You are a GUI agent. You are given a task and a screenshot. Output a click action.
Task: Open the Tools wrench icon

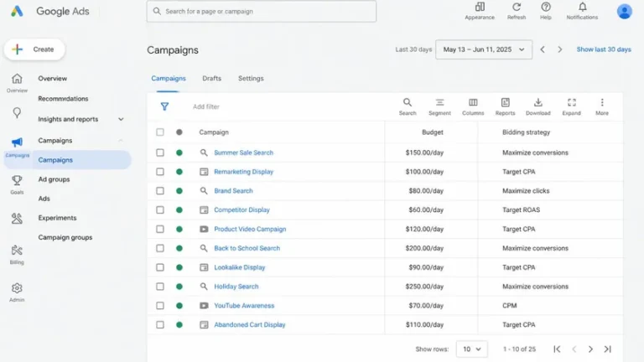pyautogui.click(x=17, y=219)
